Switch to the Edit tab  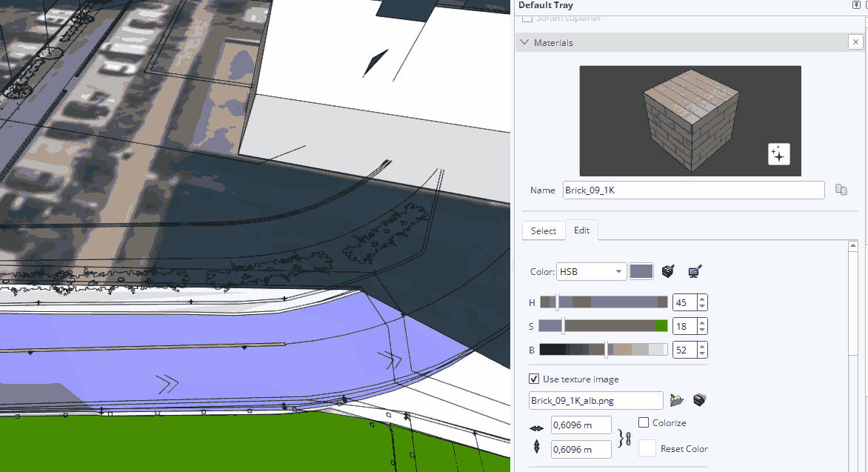click(582, 230)
